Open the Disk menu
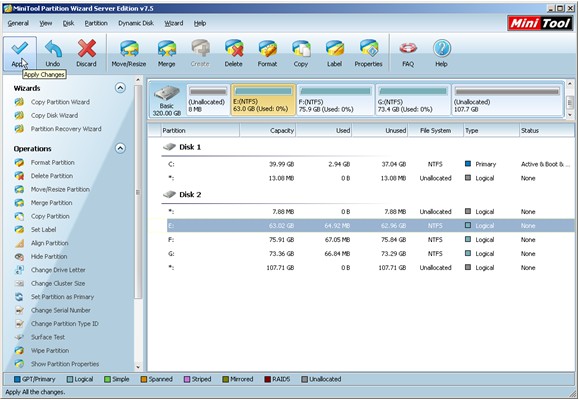 point(68,23)
